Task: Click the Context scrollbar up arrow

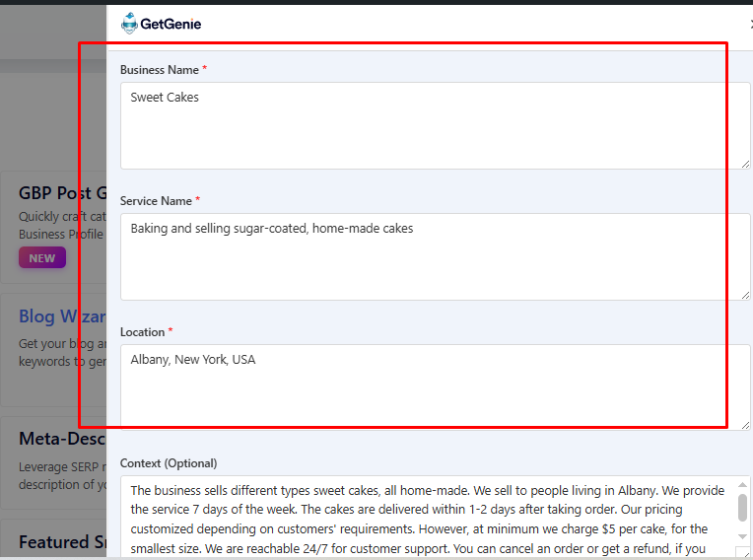Action: point(743,484)
